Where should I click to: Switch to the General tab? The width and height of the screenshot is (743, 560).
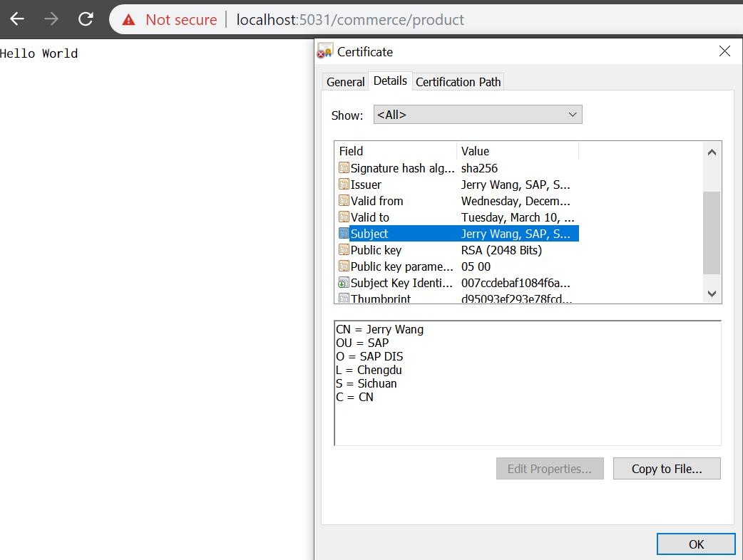(345, 82)
